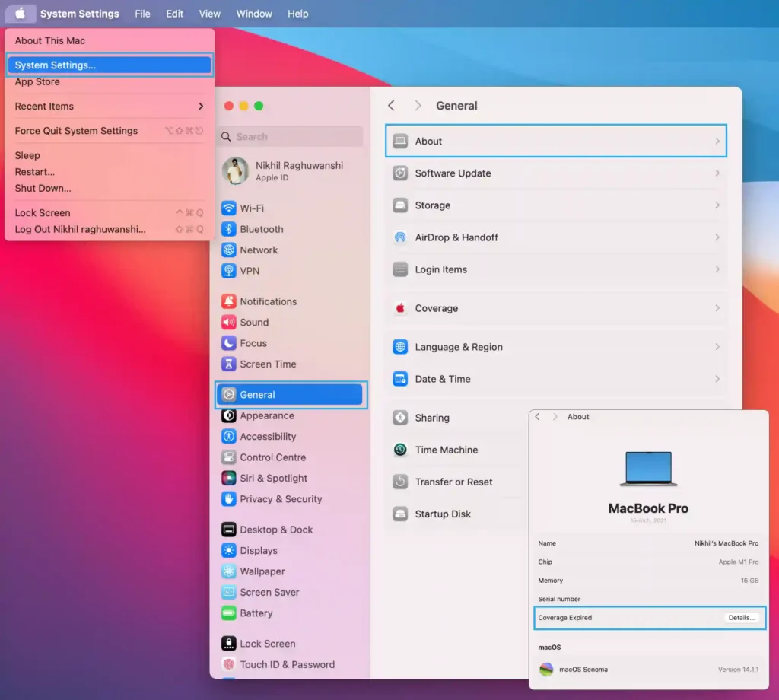
Task: Select Restart… in the Apple menu
Action: tap(110, 172)
